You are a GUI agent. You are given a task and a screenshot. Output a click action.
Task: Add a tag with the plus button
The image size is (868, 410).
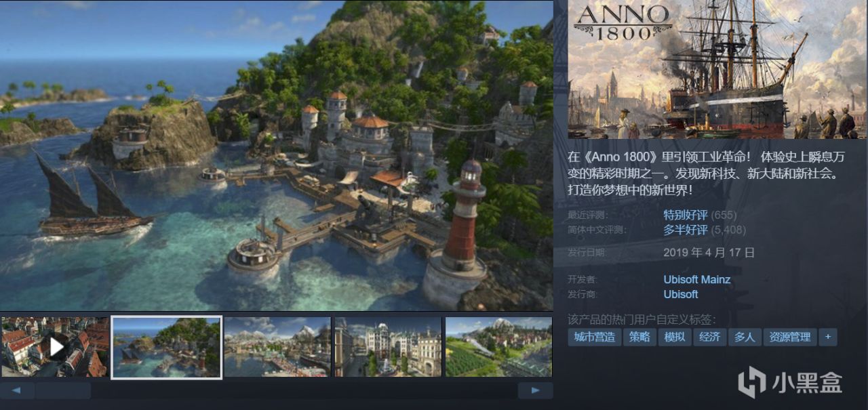coord(828,337)
